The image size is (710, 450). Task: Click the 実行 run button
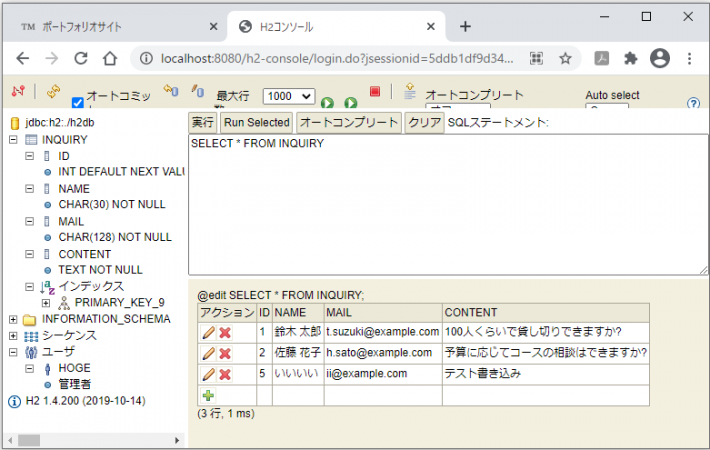click(203, 122)
